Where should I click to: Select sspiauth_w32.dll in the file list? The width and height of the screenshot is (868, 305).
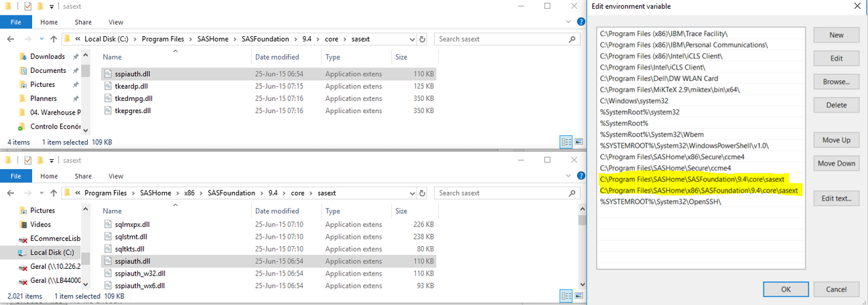click(269, 273)
